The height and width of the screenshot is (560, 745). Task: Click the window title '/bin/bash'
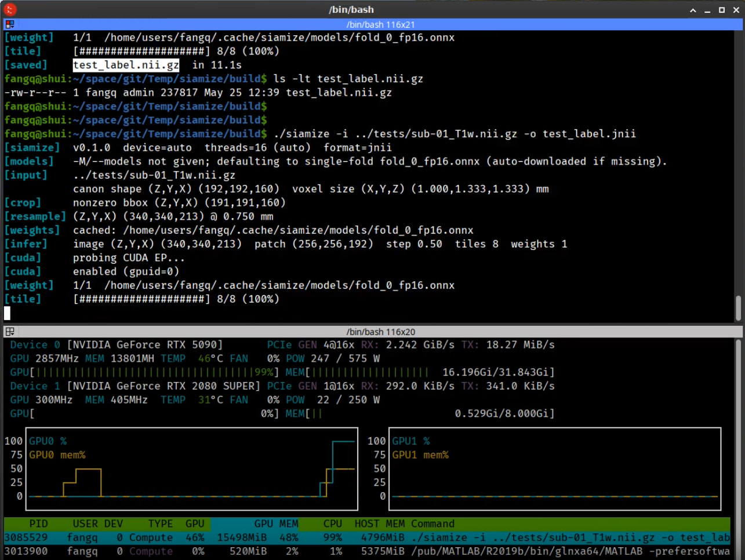pos(351,9)
